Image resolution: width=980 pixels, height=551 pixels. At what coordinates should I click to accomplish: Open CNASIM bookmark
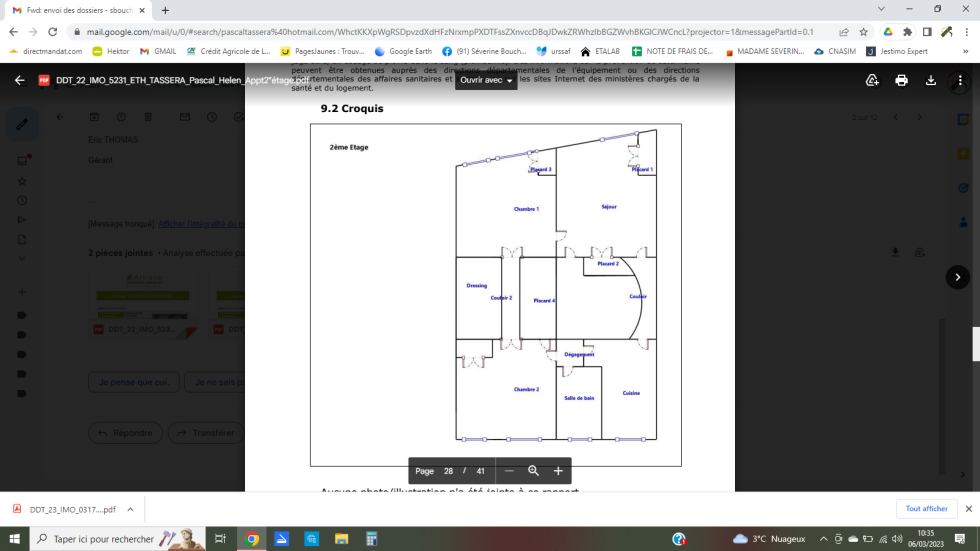pyautogui.click(x=835, y=51)
